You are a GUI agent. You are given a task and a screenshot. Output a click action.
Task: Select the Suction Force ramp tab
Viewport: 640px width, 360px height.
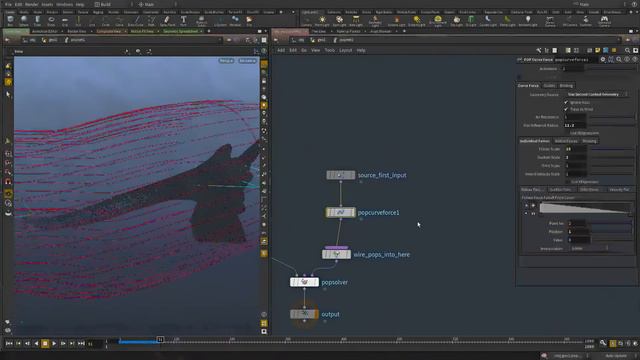pyautogui.click(x=560, y=189)
